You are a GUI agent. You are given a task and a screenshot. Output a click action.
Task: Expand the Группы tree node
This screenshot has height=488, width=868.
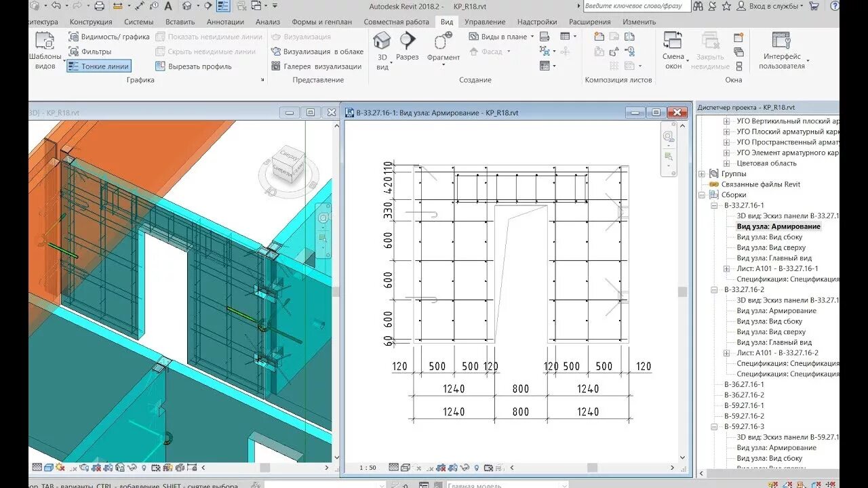pos(703,174)
